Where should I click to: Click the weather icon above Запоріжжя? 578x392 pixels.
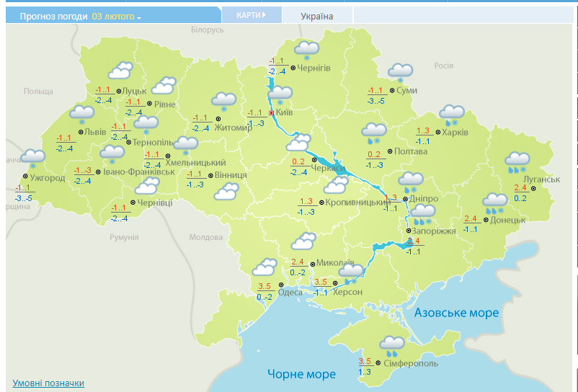point(423,215)
